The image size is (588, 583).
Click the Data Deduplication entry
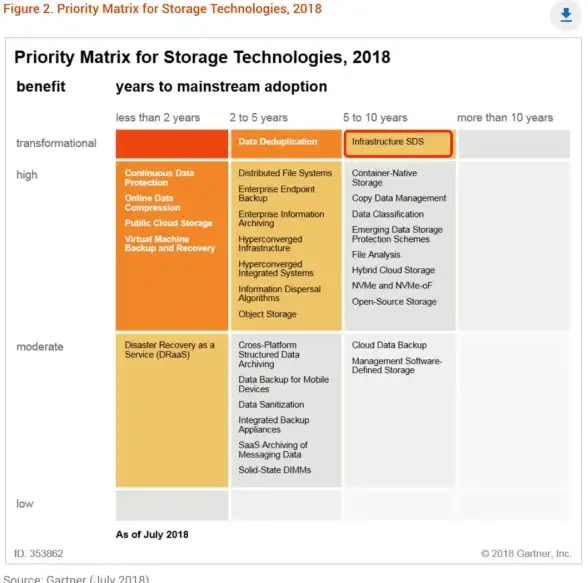[x=278, y=142]
